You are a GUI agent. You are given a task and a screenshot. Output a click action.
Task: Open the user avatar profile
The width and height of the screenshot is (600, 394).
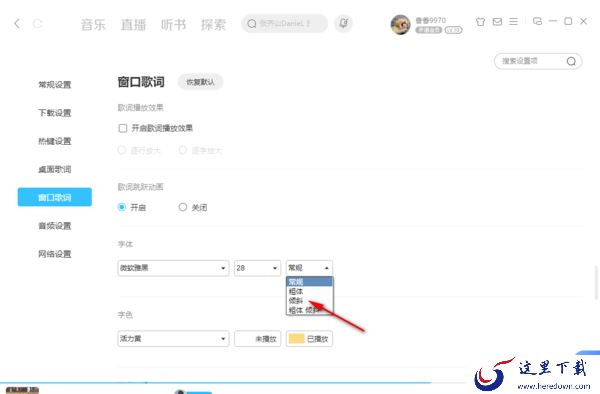(400, 24)
